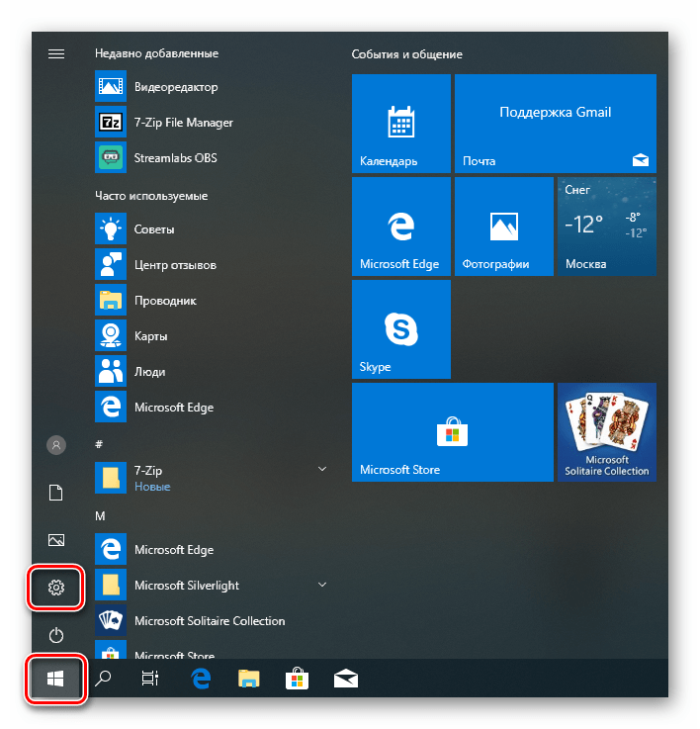Open Видеоредактор from recently added
700x729 pixels.
click(214, 86)
